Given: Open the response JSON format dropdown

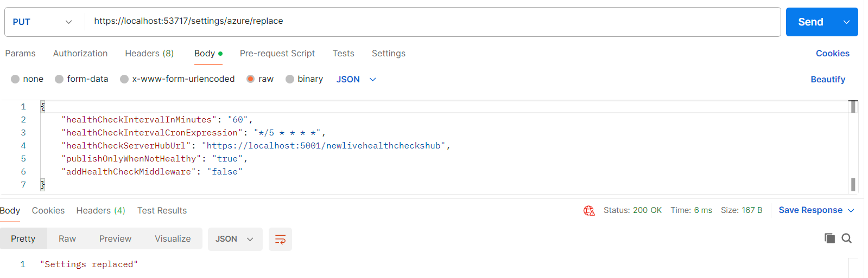Looking at the screenshot, I should tap(235, 239).
